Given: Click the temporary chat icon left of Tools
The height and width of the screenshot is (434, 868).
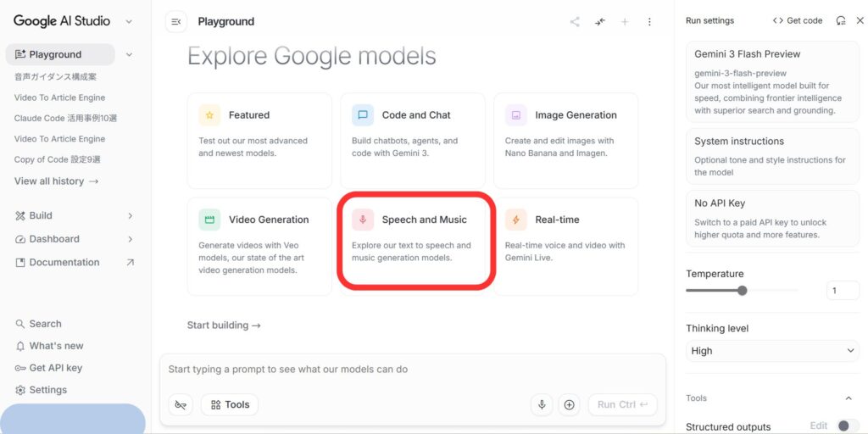Looking at the screenshot, I should coord(181,405).
